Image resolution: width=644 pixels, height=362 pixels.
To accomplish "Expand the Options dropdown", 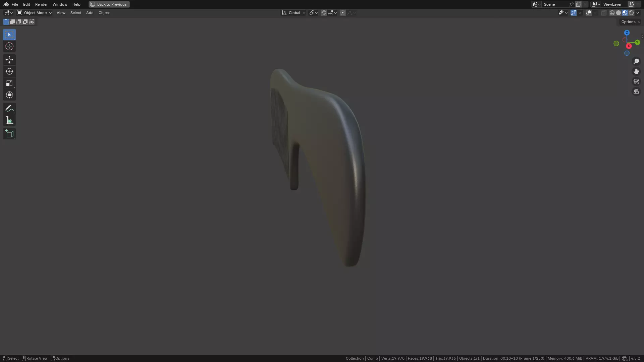I will point(631,22).
